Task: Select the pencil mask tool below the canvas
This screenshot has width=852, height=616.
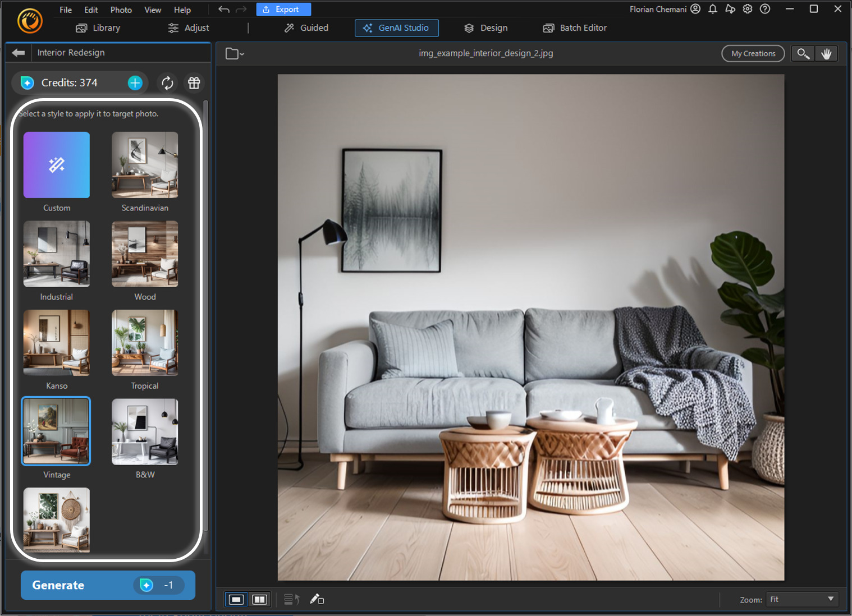Action: [317, 599]
